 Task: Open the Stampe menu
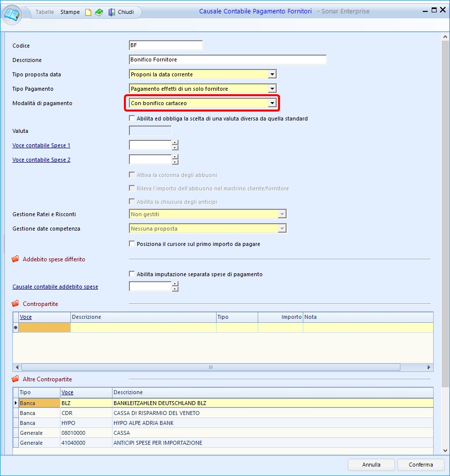tap(70, 12)
